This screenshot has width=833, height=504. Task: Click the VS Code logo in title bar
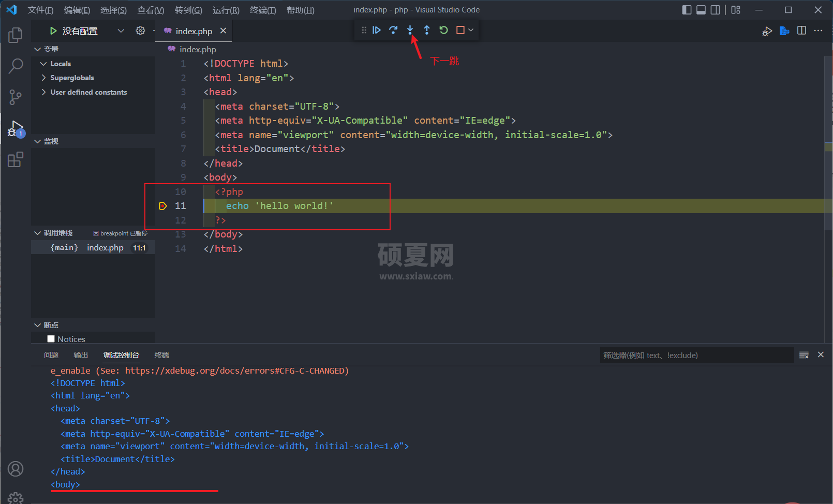click(11, 10)
